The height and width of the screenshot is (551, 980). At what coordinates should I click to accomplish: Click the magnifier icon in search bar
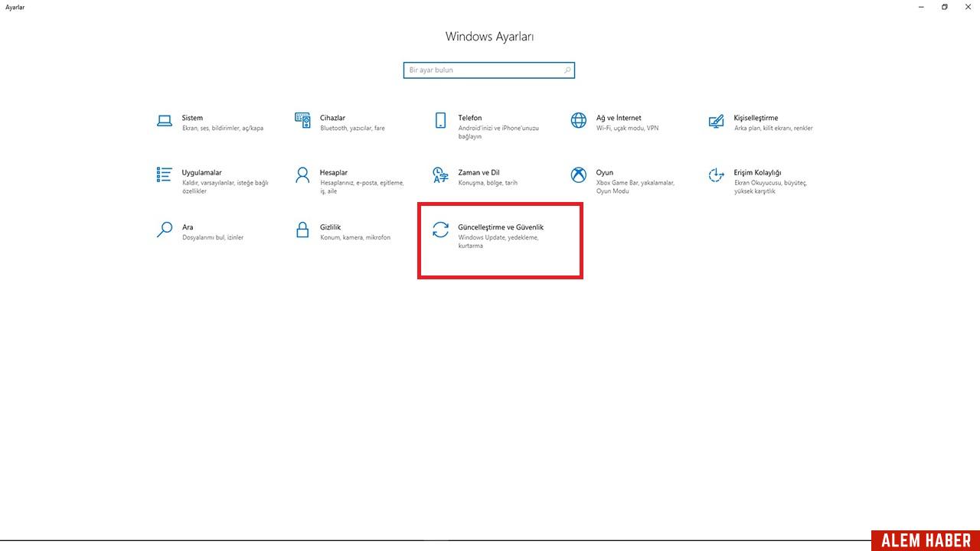coord(567,70)
